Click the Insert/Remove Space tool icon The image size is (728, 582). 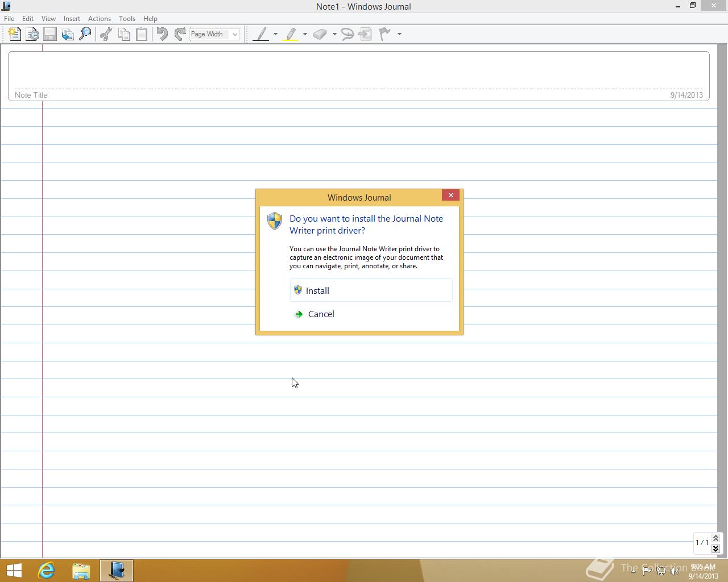tap(366, 34)
